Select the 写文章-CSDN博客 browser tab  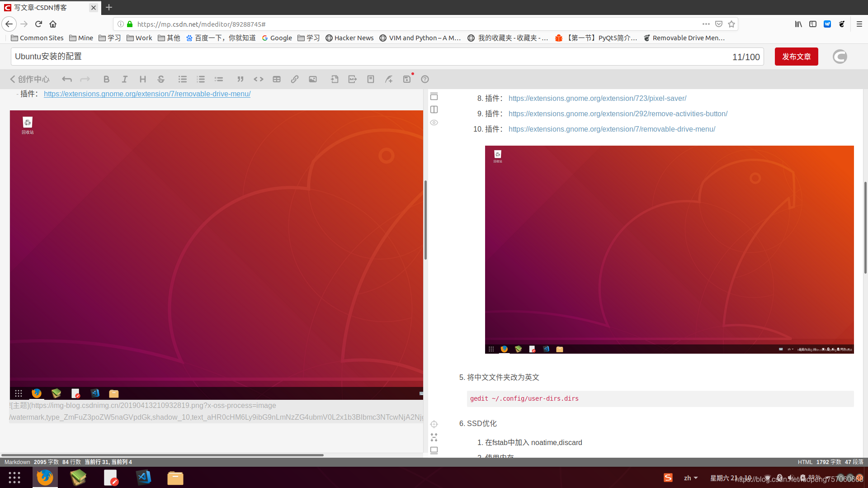50,8
